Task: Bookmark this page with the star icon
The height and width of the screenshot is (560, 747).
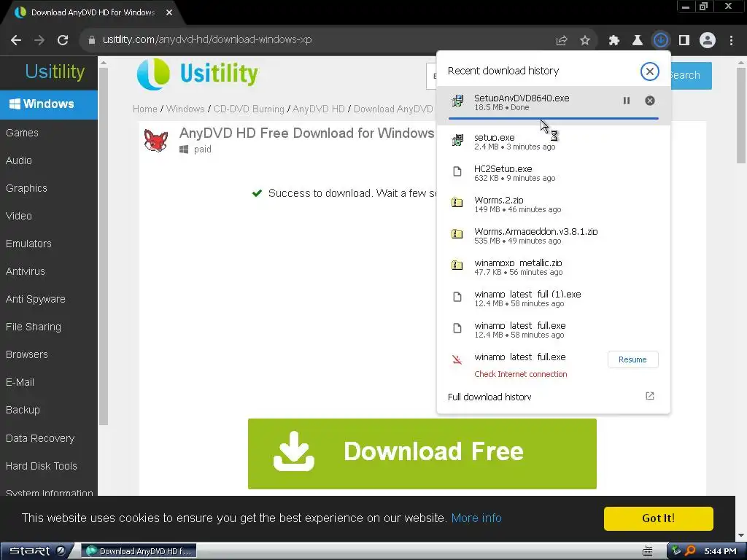Action: [x=585, y=41]
